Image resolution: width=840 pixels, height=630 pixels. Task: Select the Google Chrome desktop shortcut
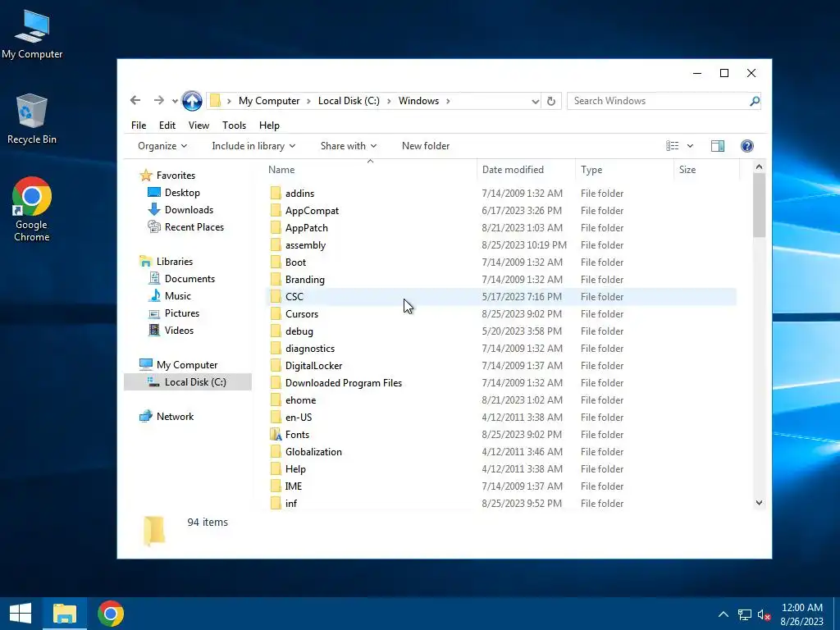pos(32,209)
